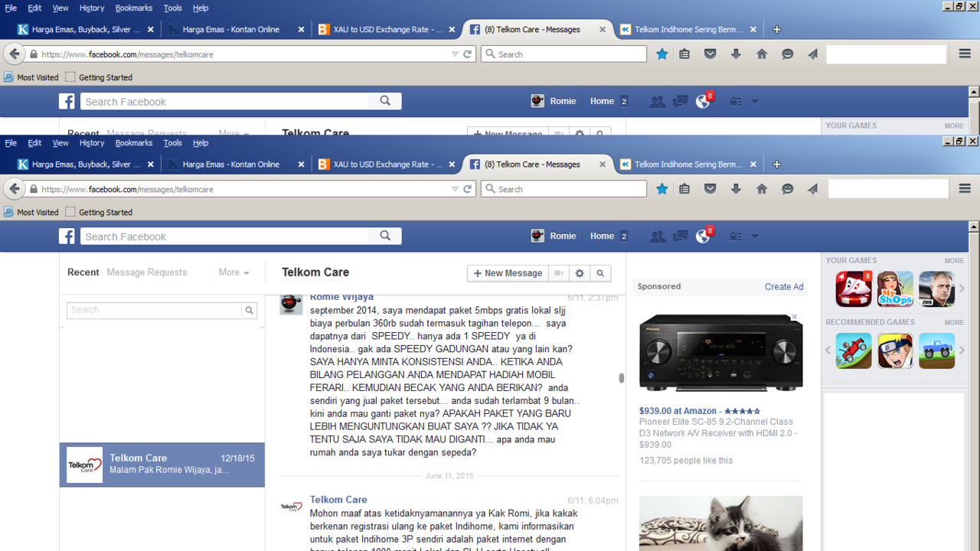
Task: Focus the Recent messages Search box
Action: point(154,310)
